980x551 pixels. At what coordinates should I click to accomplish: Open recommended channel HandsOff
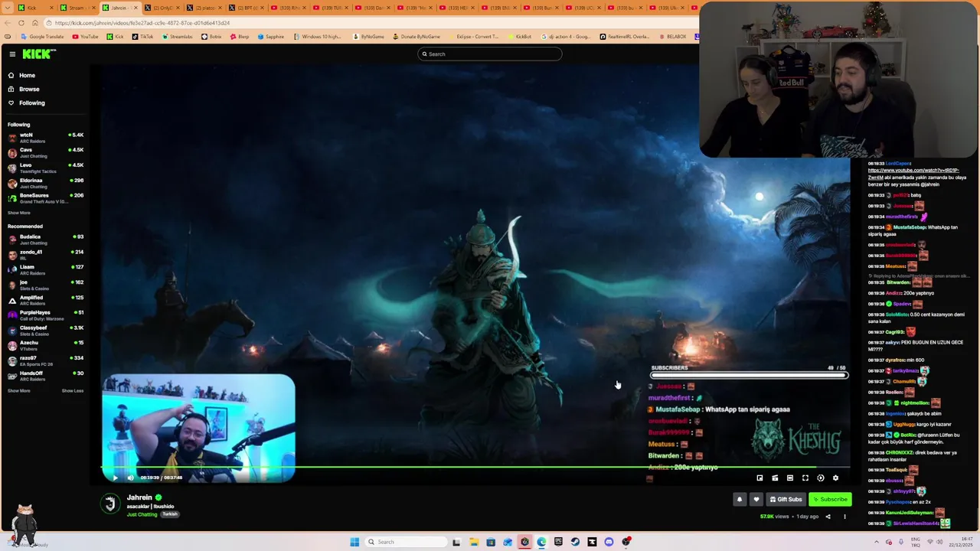click(45, 376)
